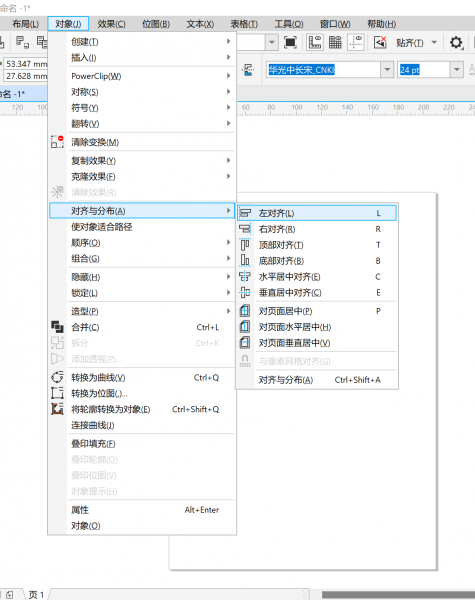This screenshot has width=475, height=600.
Task: Open the font size dropdown arrow
Action: click(x=456, y=70)
